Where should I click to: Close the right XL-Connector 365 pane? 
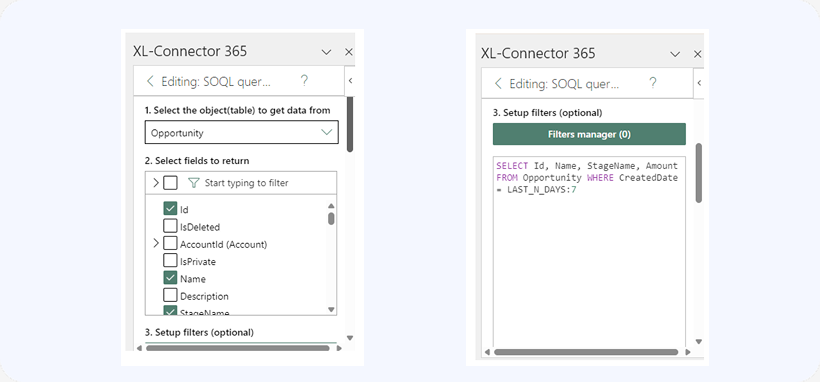click(x=698, y=54)
